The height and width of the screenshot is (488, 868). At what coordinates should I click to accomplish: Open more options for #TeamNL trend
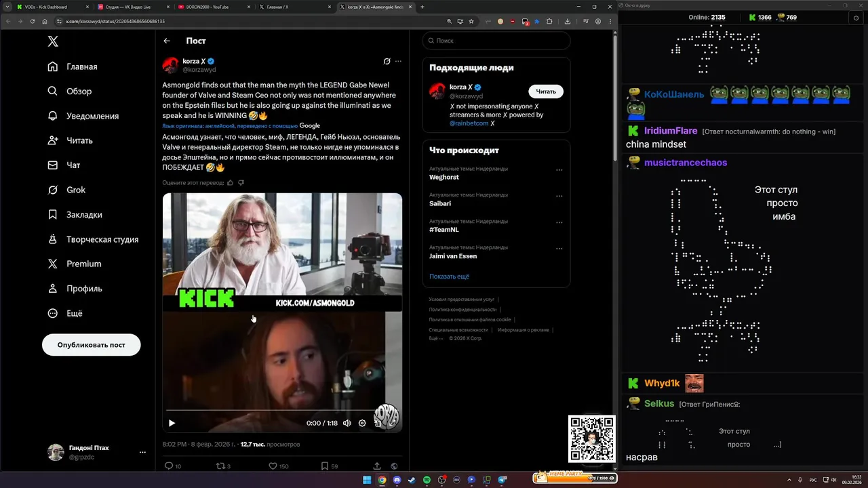[x=559, y=222]
